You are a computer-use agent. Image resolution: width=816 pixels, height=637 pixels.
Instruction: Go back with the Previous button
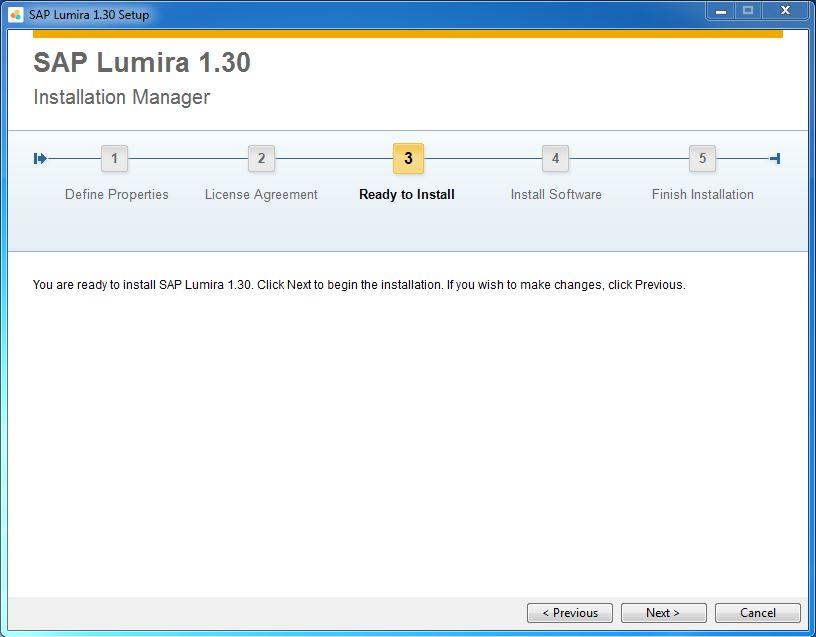(570, 613)
